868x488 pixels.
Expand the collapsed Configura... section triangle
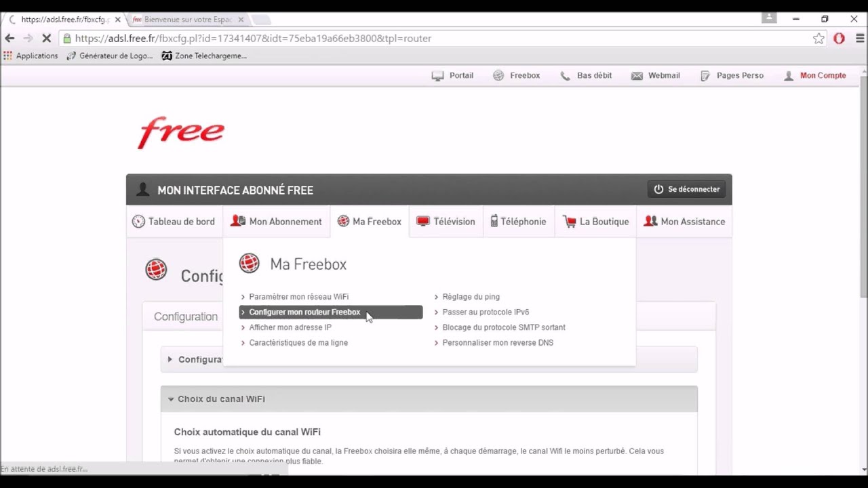[x=170, y=359]
